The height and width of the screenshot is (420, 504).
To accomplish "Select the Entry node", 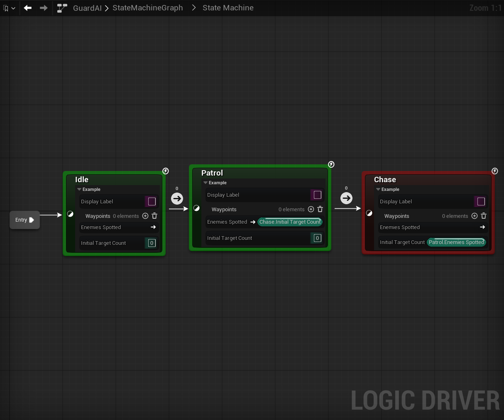I will (x=24, y=220).
